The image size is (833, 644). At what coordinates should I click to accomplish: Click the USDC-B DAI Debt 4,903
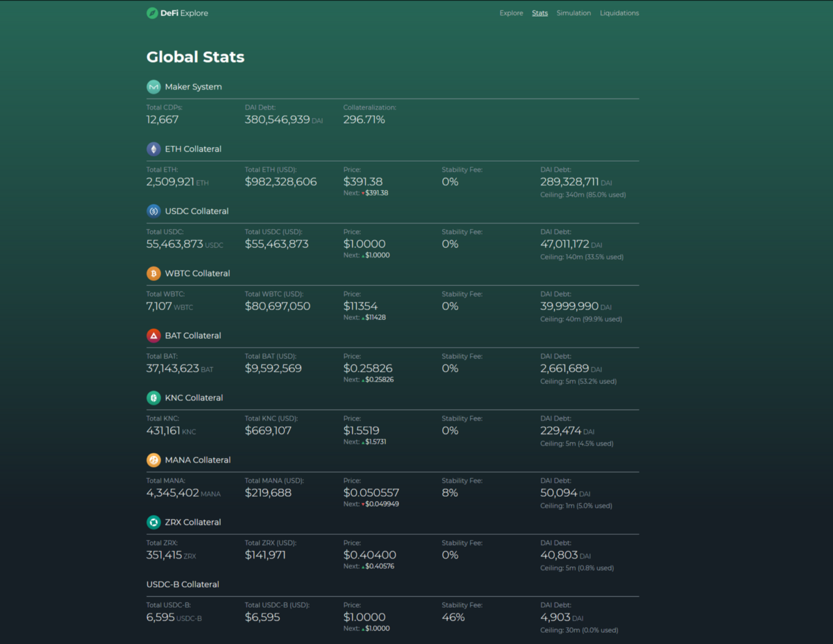click(555, 618)
